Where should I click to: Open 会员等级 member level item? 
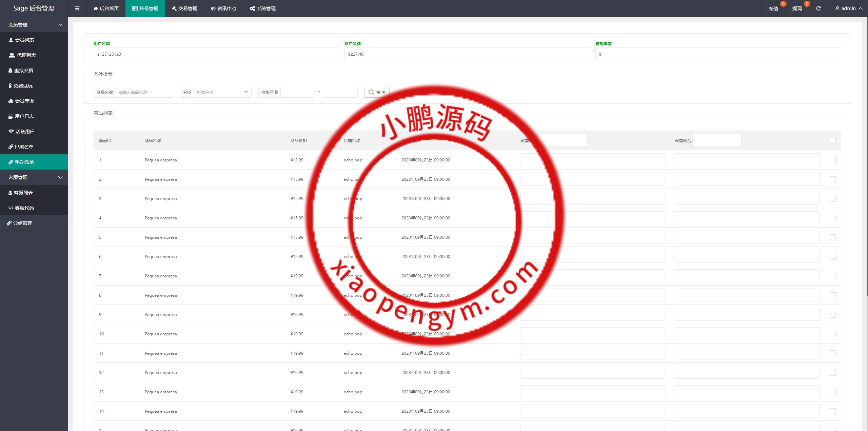coord(24,101)
